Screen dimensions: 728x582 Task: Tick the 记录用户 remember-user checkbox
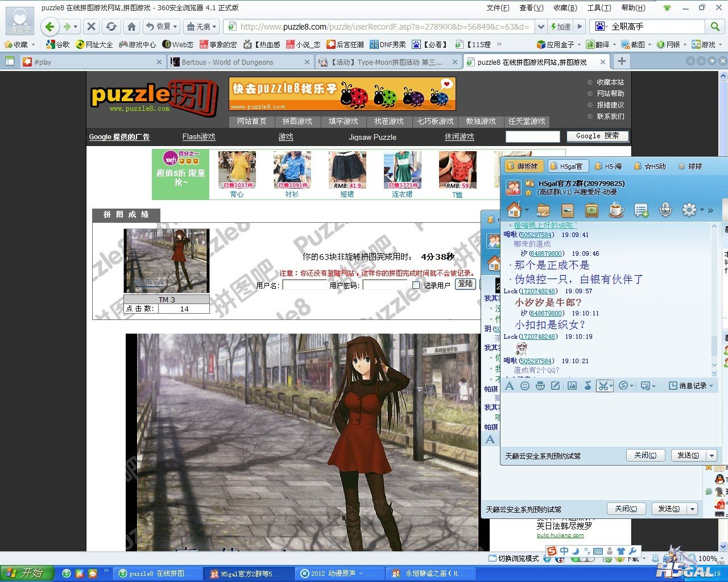416,285
